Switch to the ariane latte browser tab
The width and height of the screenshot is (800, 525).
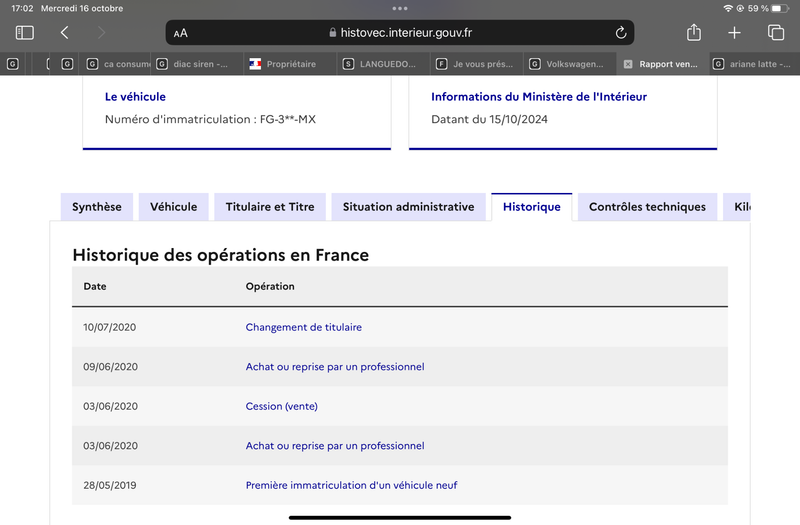point(755,64)
